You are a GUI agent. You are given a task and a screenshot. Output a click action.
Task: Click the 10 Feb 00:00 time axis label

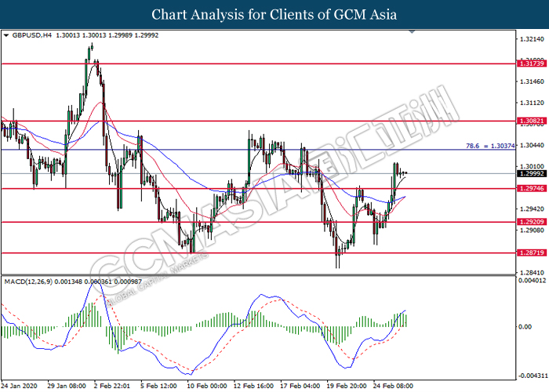coord(206,386)
